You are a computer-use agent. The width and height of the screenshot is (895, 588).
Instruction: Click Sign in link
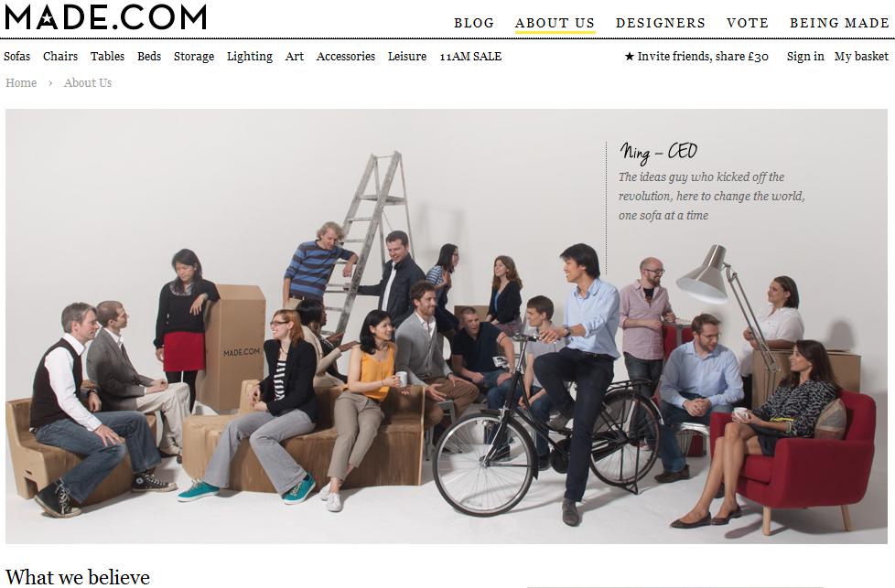pos(805,57)
